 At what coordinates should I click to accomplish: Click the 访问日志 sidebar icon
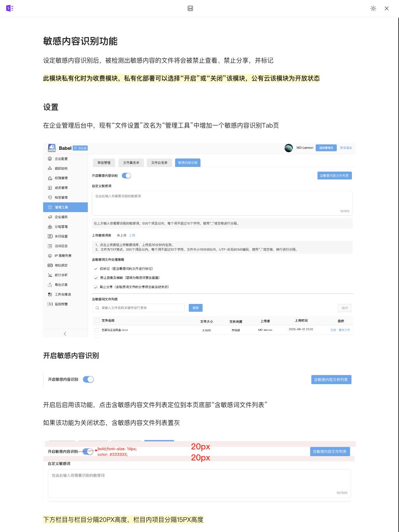[x=50, y=246]
